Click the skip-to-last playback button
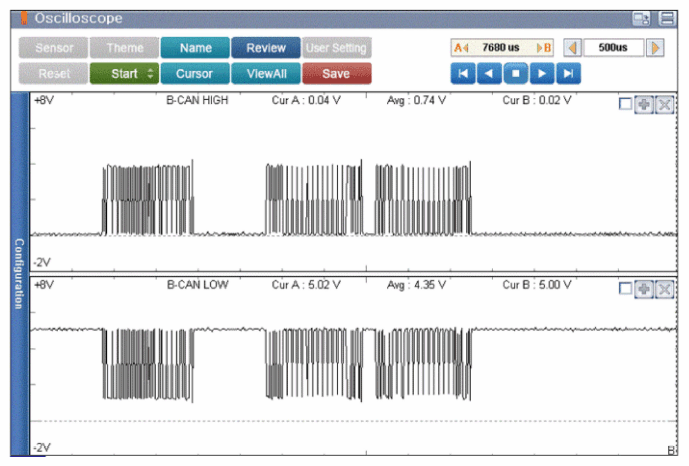 (x=568, y=73)
